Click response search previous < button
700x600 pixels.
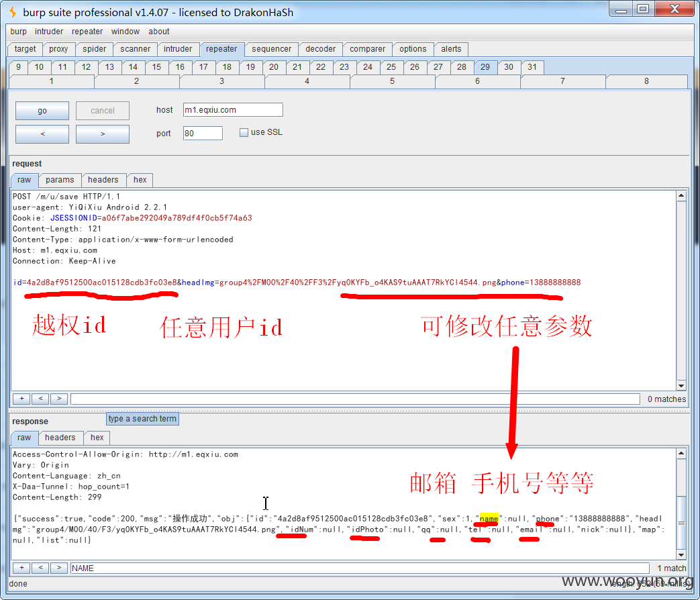click(40, 568)
